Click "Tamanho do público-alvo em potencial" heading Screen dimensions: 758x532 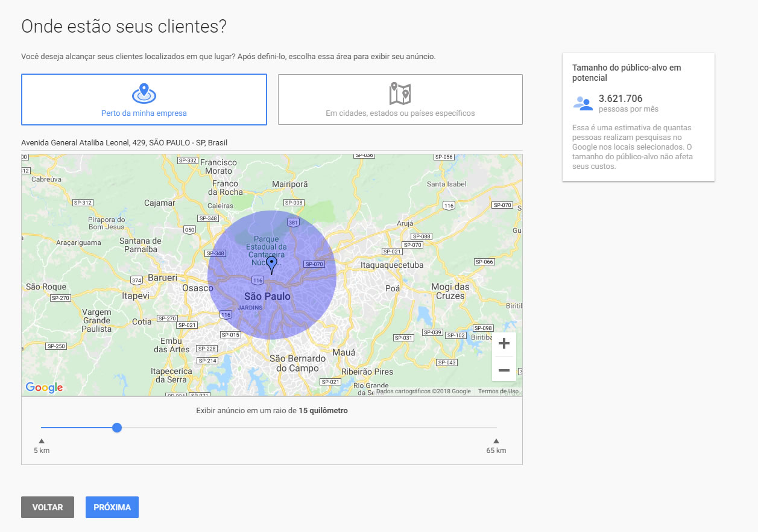(627, 73)
